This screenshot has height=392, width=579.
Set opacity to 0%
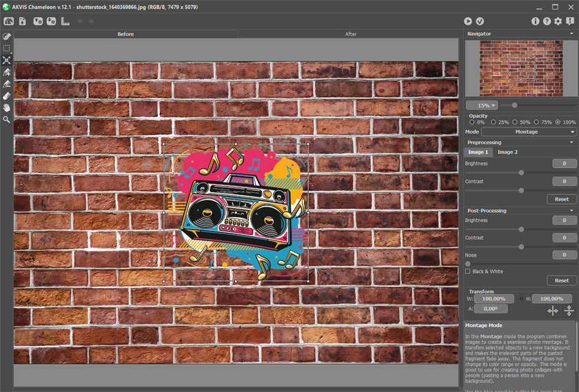tap(472, 122)
